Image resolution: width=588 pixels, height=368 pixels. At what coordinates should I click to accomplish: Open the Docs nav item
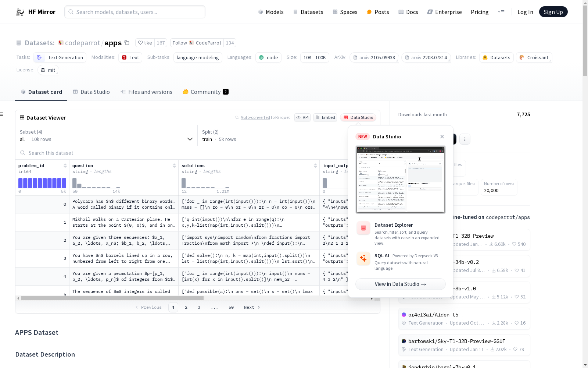(x=408, y=12)
